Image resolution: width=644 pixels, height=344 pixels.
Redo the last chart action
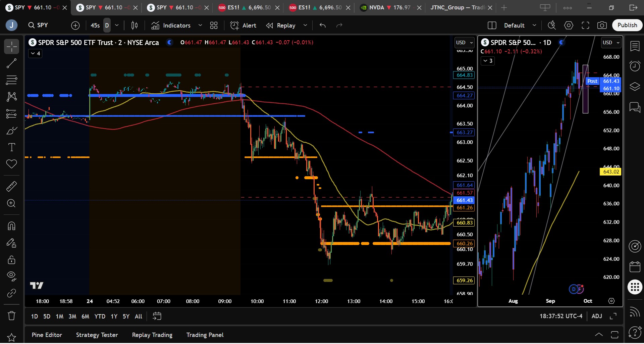coord(339,26)
